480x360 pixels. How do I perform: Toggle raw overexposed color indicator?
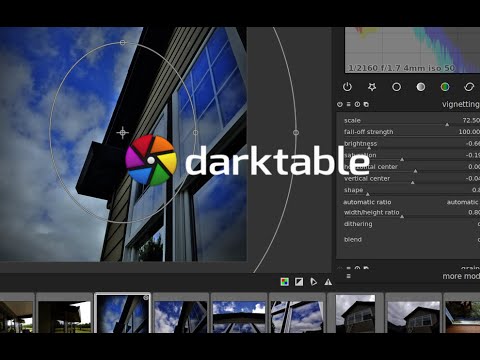pyautogui.click(x=284, y=282)
